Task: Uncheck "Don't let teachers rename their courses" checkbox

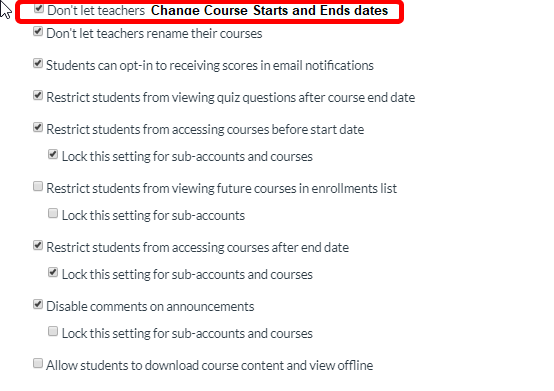Action: 38,31
